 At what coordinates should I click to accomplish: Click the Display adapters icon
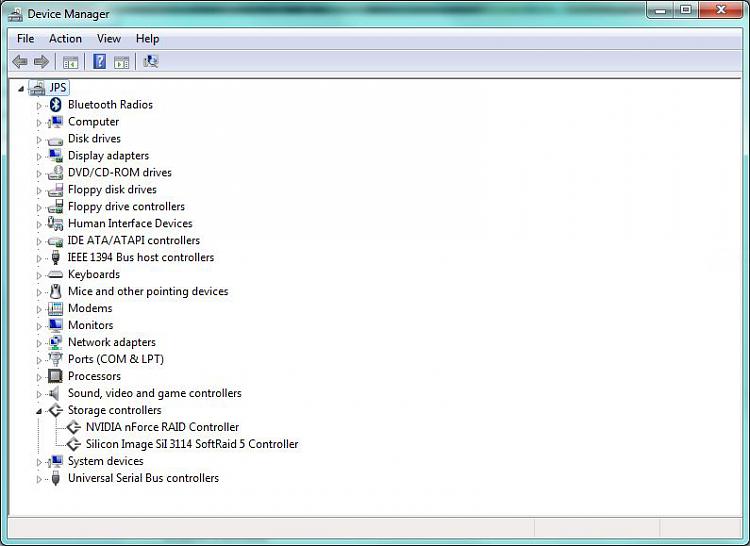click(55, 155)
